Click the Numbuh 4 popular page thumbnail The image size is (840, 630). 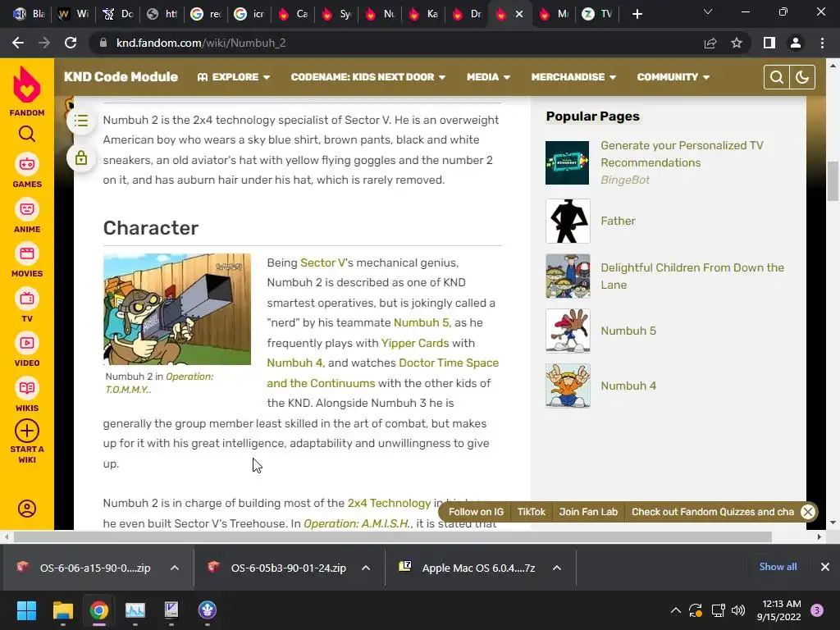pyautogui.click(x=568, y=386)
